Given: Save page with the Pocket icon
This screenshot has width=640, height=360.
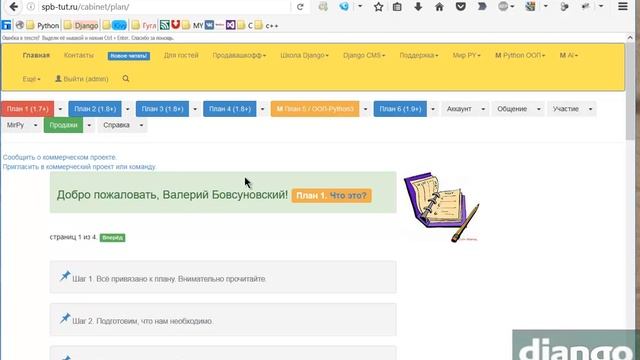Looking at the screenshot, I should pos(461,7).
